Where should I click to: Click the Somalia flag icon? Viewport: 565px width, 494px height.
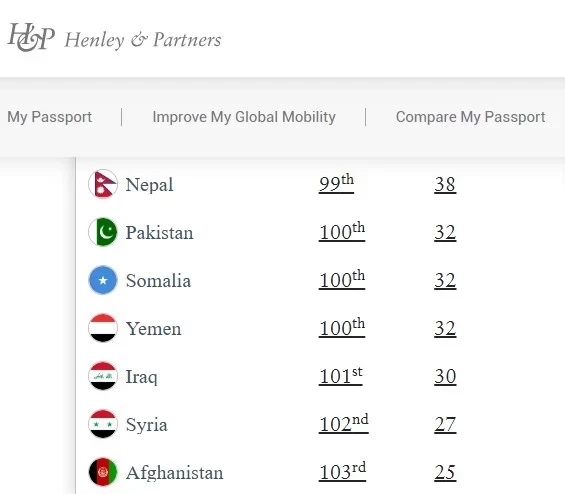coord(103,280)
